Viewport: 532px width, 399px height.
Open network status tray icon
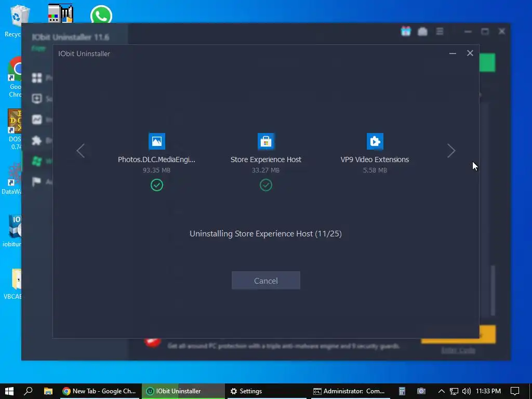click(454, 391)
